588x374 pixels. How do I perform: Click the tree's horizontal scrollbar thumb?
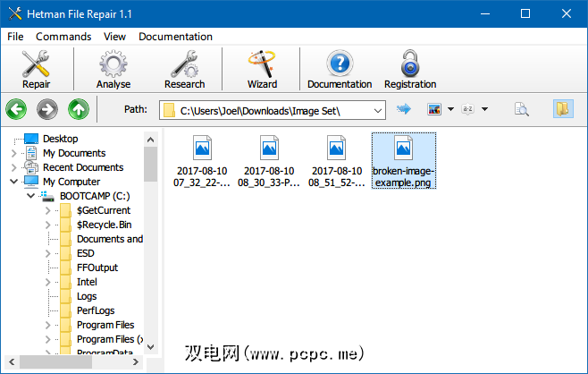pos(56,362)
